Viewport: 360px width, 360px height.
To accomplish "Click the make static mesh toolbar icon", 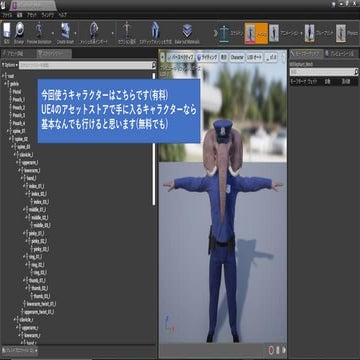I will click(x=155, y=31).
